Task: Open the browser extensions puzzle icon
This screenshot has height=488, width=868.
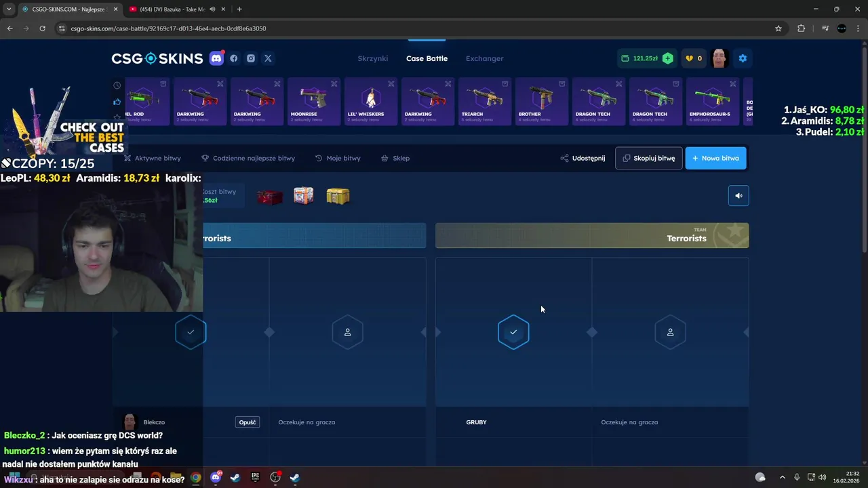Action: pyautogui.click(x=802, y=28)
